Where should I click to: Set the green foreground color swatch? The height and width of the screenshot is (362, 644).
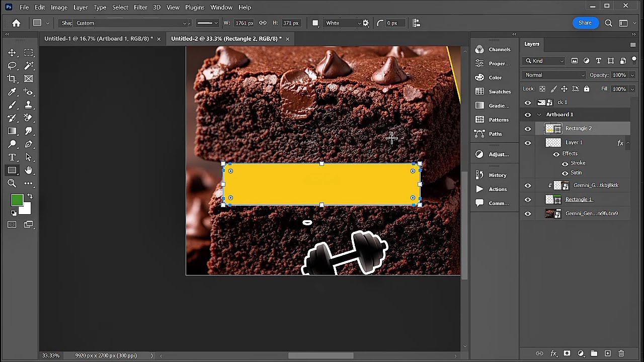17,201
